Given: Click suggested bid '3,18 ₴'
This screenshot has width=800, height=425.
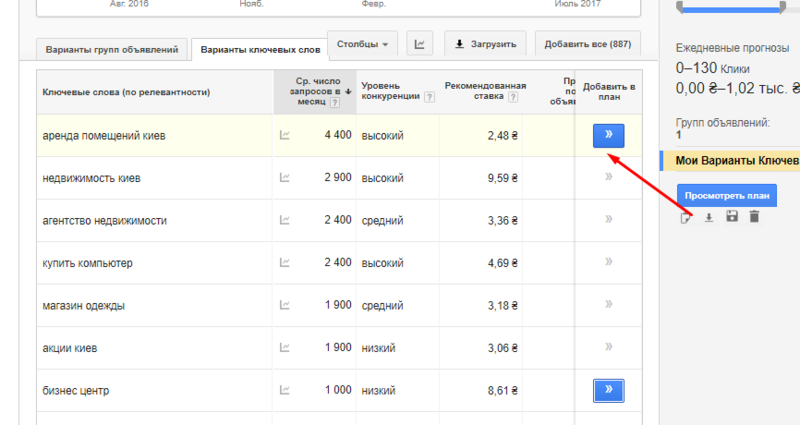Looking at the screenshot, I should click(503, 306).
